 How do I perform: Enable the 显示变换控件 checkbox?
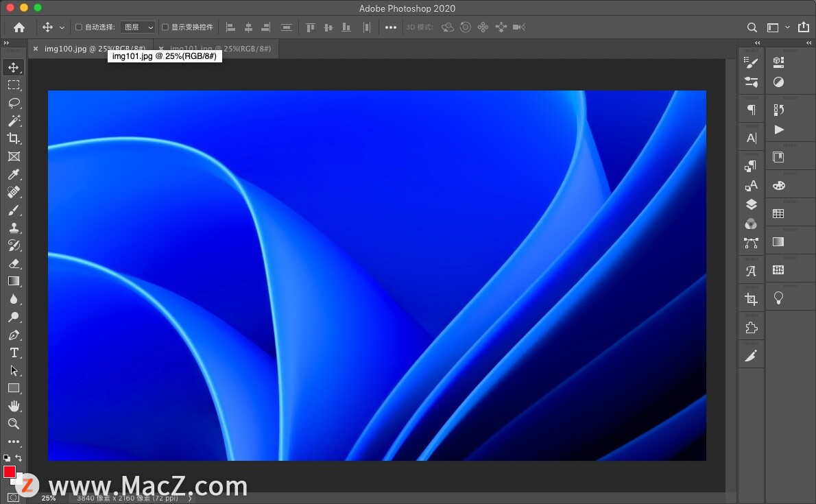coord(165,27)
